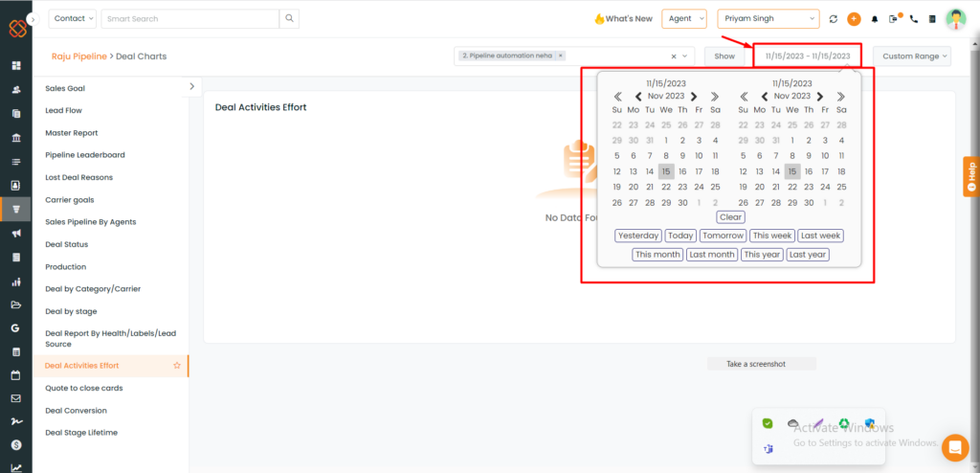The width and height of the screenshot is (980, 473).
Task: Open the bar chart reports icon in sidebar
Action: [16, 282]
